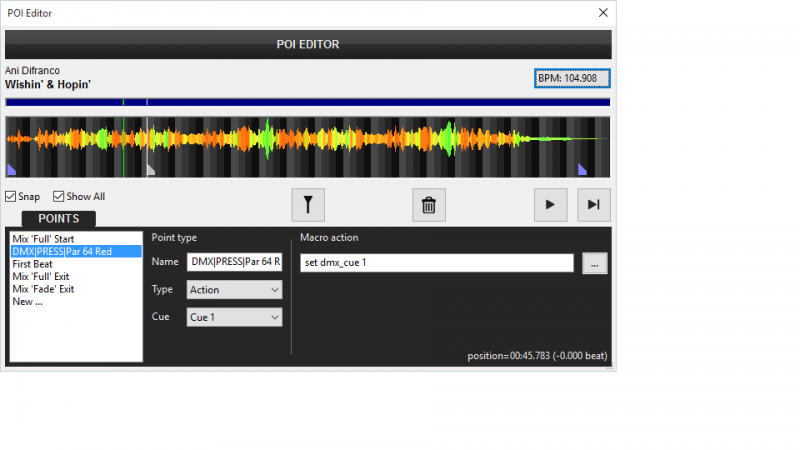Click the white marker flag on waveform
The width and height of the screenshot is (800, 450).
pos(151,170)
